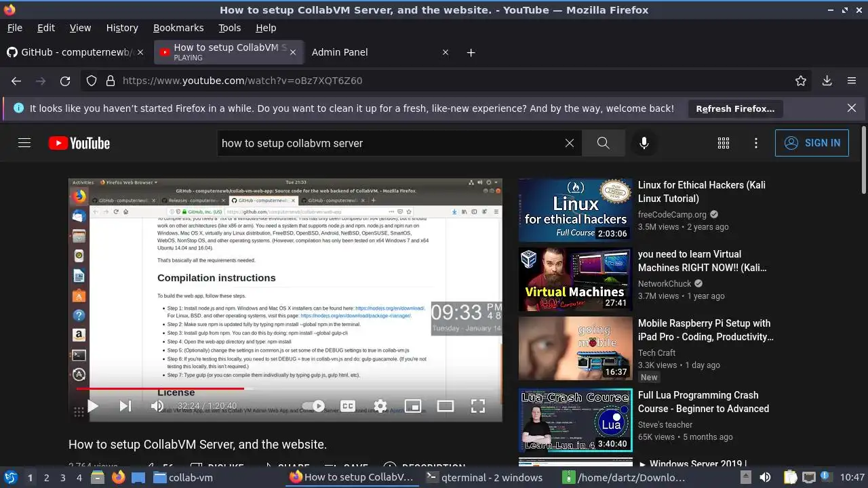Viewport: 868px width, 488px height.
Task: Reload the current page
Action: (65, 81)
